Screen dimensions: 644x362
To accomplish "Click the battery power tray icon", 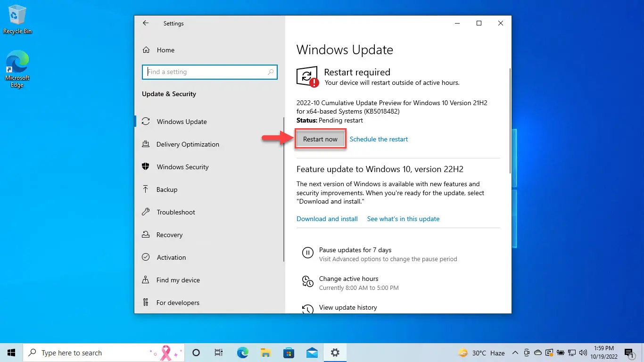I will click(x=561, y=353).
